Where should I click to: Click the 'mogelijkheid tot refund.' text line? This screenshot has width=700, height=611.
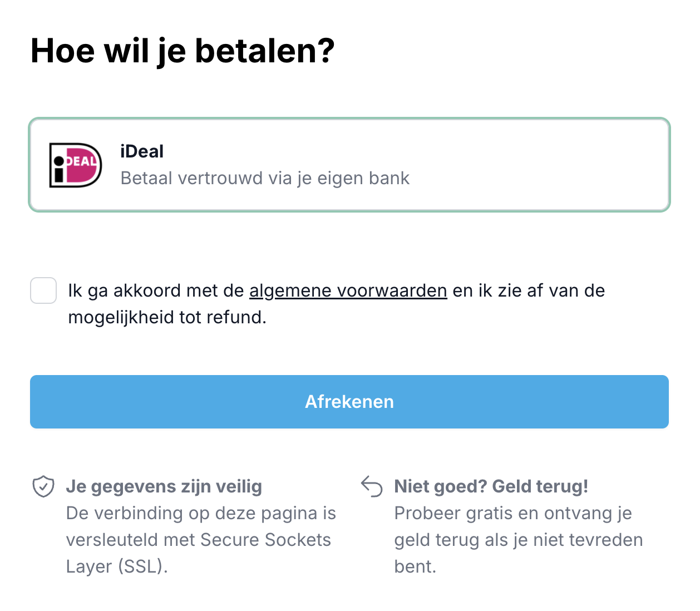[x=167, y=317]
